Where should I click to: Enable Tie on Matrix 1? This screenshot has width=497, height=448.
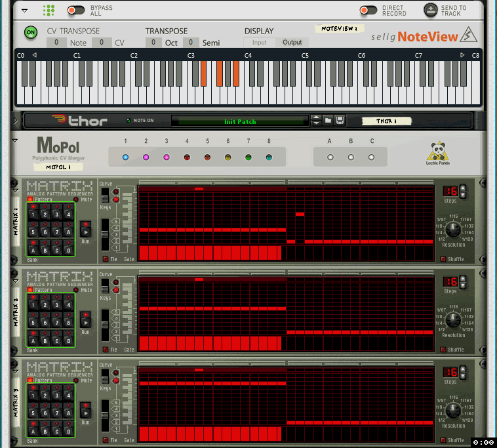coord(106,259)
